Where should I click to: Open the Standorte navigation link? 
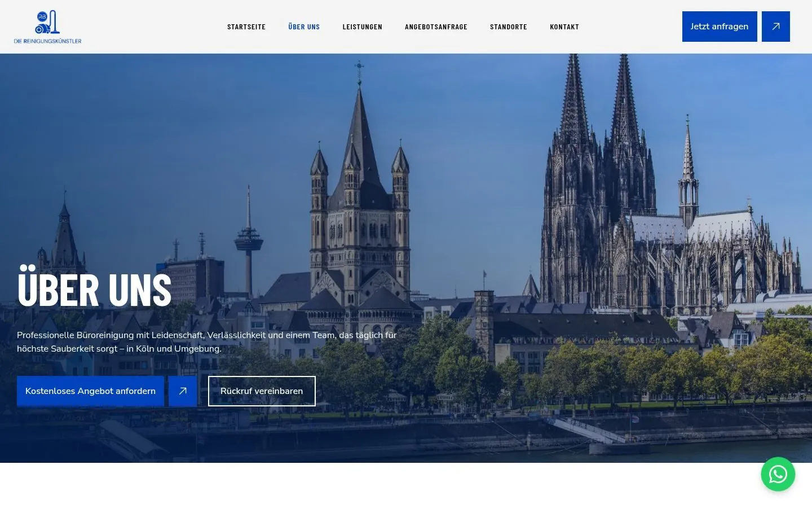(509, 27)
